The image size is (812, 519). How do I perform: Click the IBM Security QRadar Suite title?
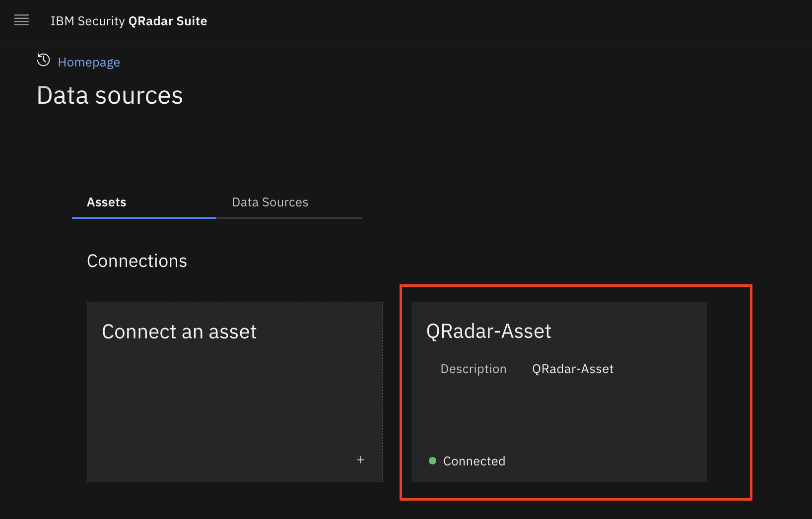[x=129, y=21]
